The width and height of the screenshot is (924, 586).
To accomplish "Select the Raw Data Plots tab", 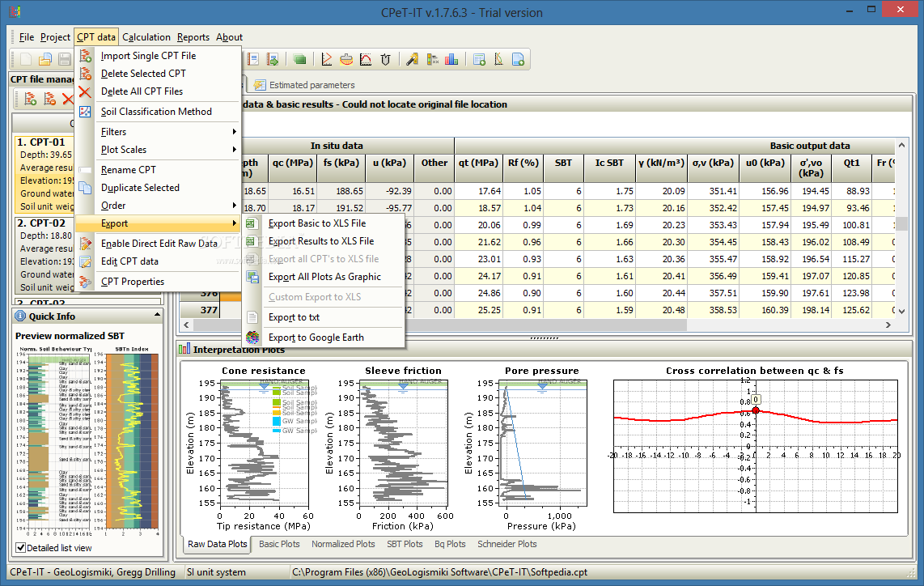I will point(218,544).
